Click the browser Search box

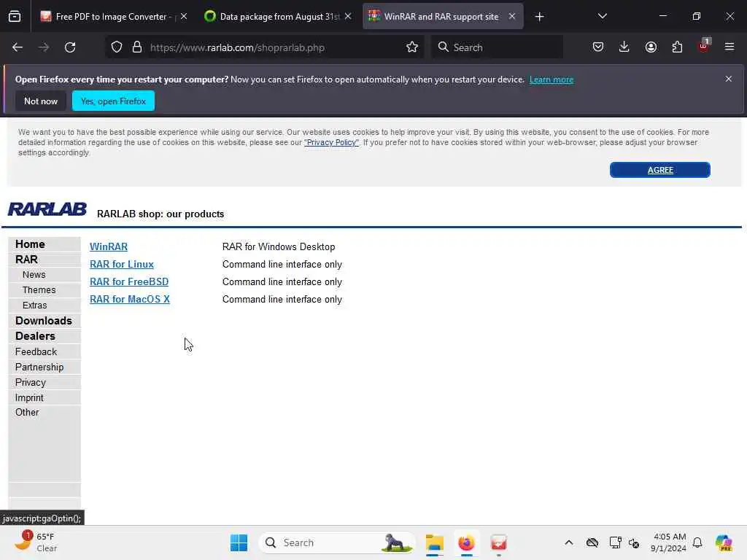(x=497, y=47)
